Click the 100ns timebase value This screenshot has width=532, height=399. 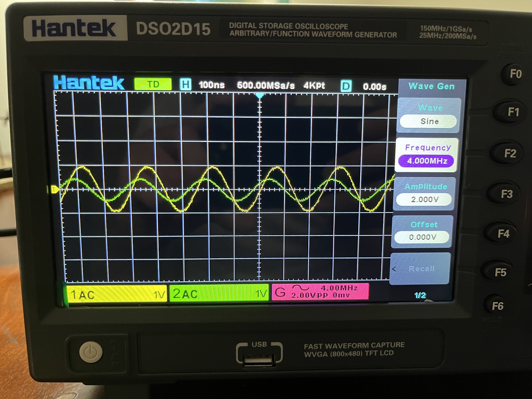point(212,85)
